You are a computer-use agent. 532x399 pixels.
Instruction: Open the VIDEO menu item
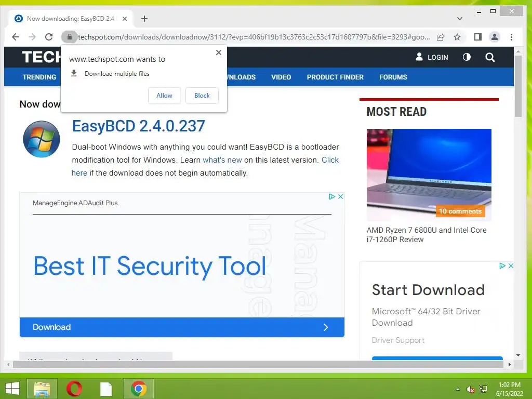click(x=281, y=77)
